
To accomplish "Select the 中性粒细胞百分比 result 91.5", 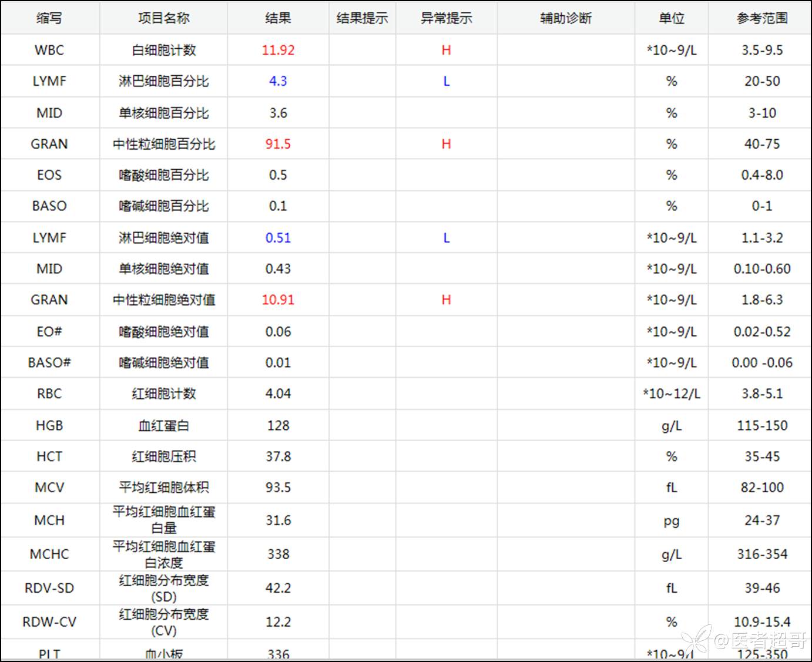I will [x=278, y=144].
